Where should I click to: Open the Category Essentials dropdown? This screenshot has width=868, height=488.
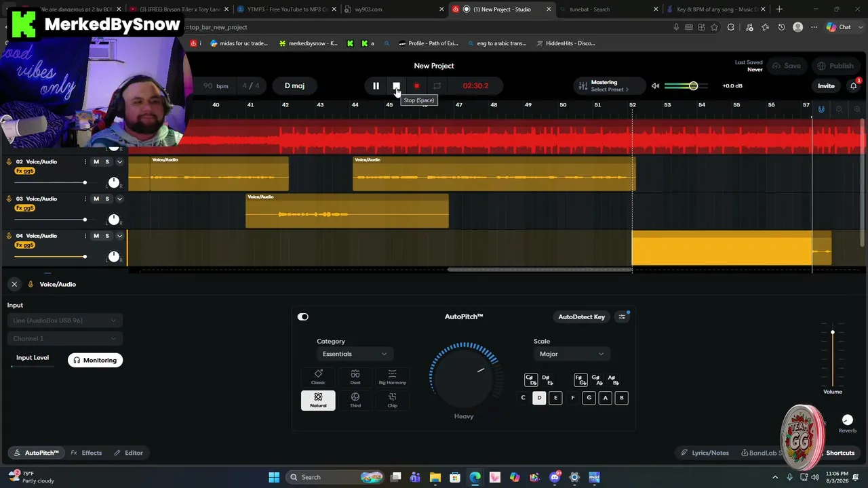tap(354, 354)
